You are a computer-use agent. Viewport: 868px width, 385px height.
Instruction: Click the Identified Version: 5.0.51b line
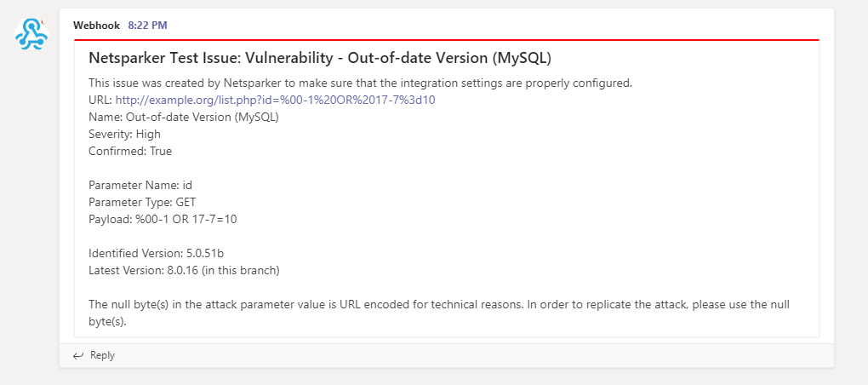pyautogui.click(x=157, y=253)
